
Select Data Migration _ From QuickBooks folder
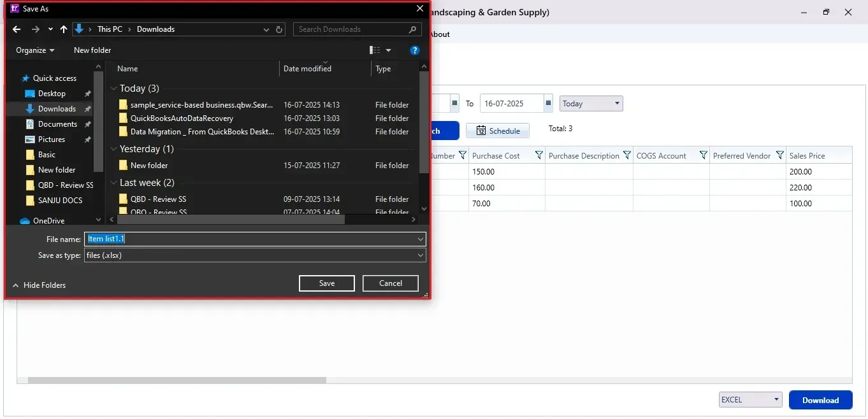tap(202, 132)
